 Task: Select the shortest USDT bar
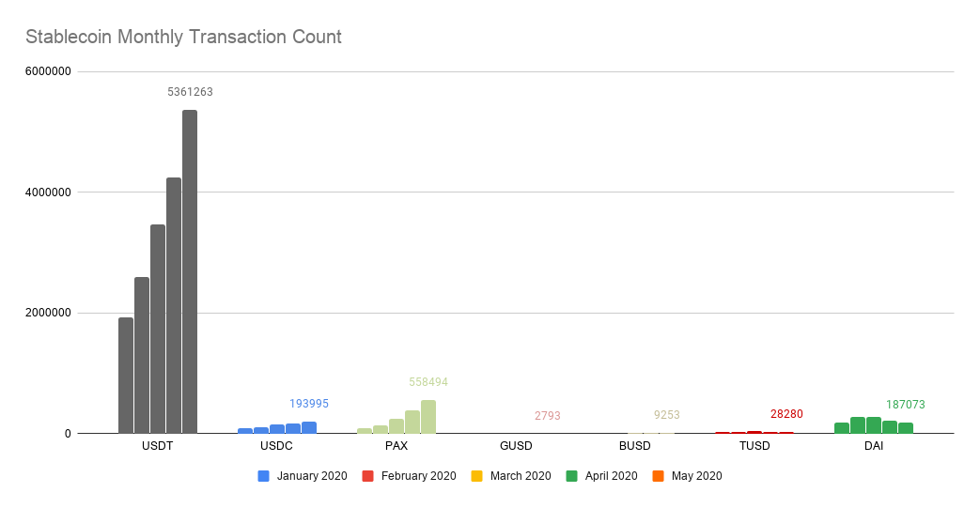point(126,376)
